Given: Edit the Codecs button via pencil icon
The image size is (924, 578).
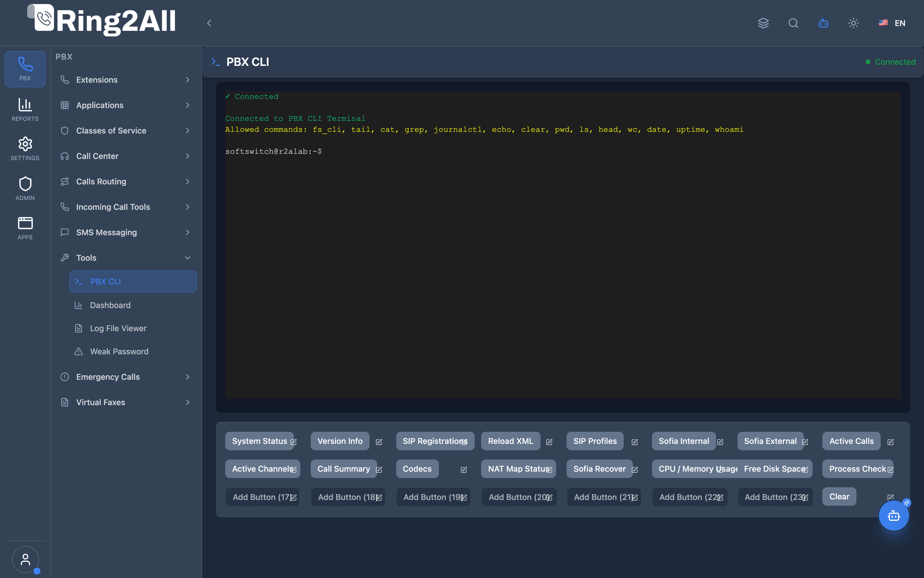Looking at the screenshot, I should (x=463, y=470).
